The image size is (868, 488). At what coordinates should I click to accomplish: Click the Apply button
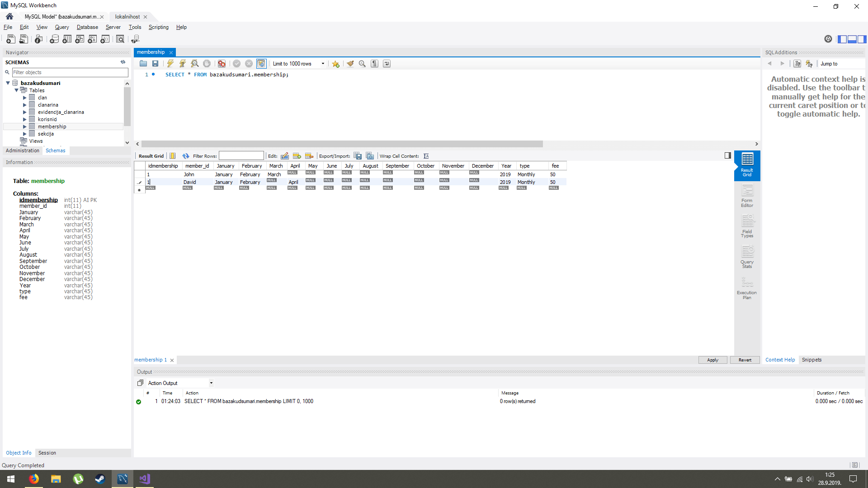712,360
